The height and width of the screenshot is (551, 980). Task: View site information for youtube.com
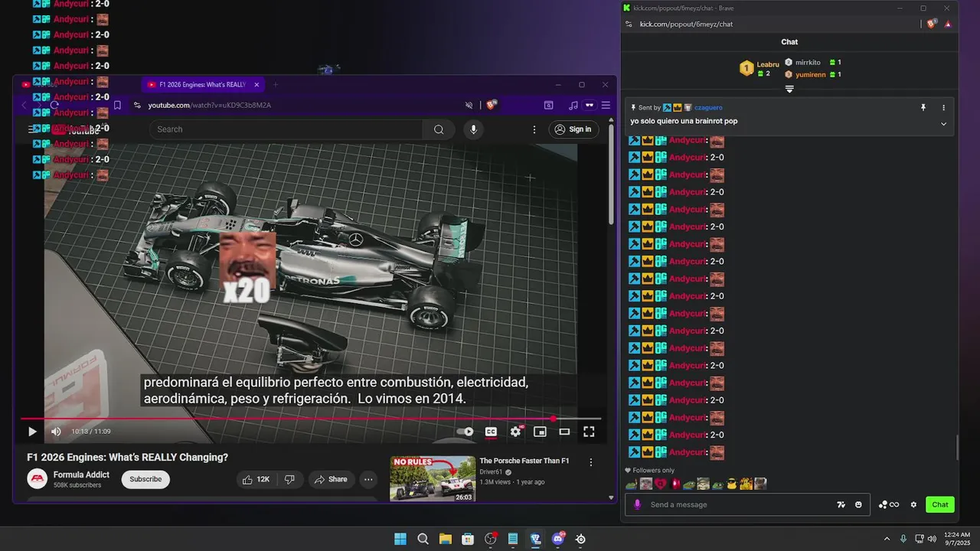click(x=137, y=105)
